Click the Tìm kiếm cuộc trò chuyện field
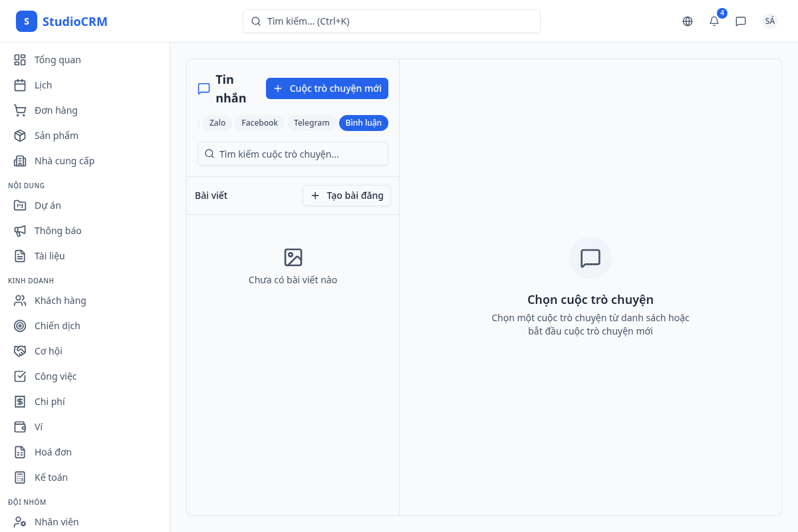798x532 pixels. 293,154
